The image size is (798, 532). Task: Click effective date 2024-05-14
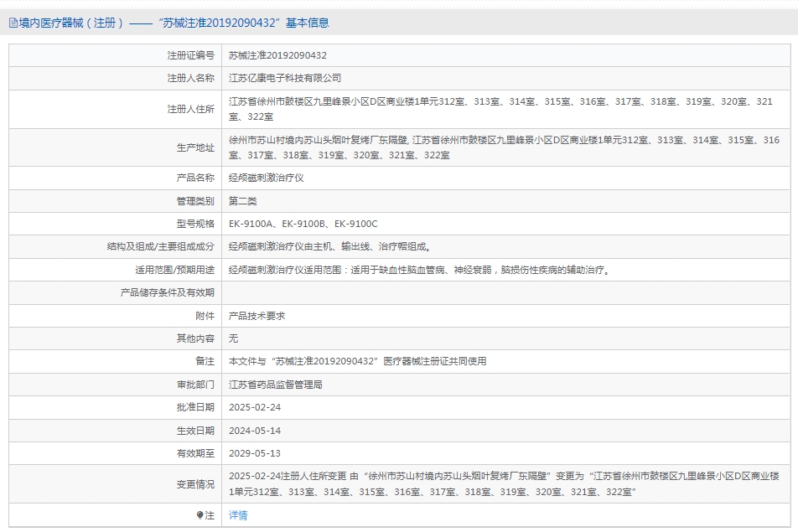[255, 430]
